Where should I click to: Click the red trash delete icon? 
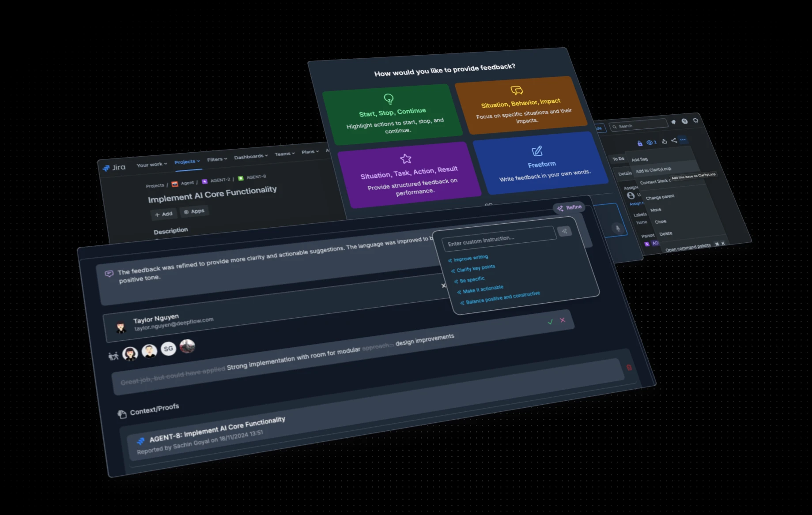[x=629, y=367]
